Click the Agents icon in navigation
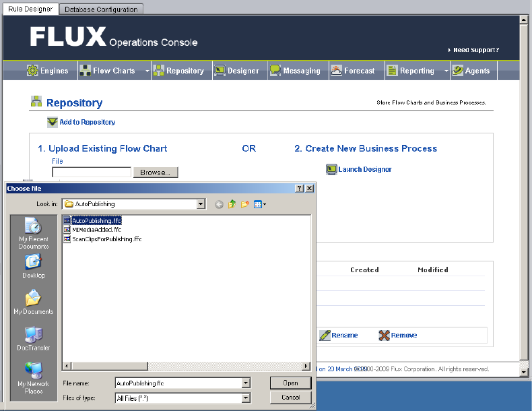This screenshot has height=411, width=532. tap(457, 71)
